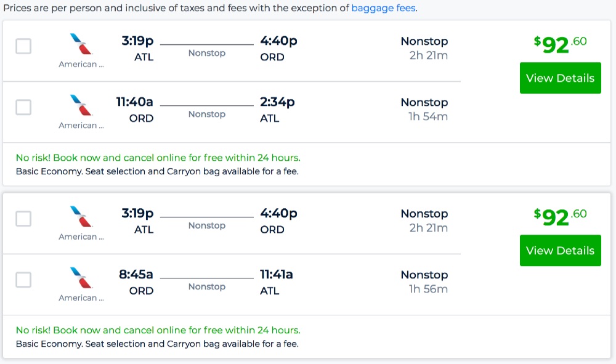Click the $92.60 price above the 2:34p-arrival itinerary button
This screenshot has height=364, width=616.
point(560,45)
